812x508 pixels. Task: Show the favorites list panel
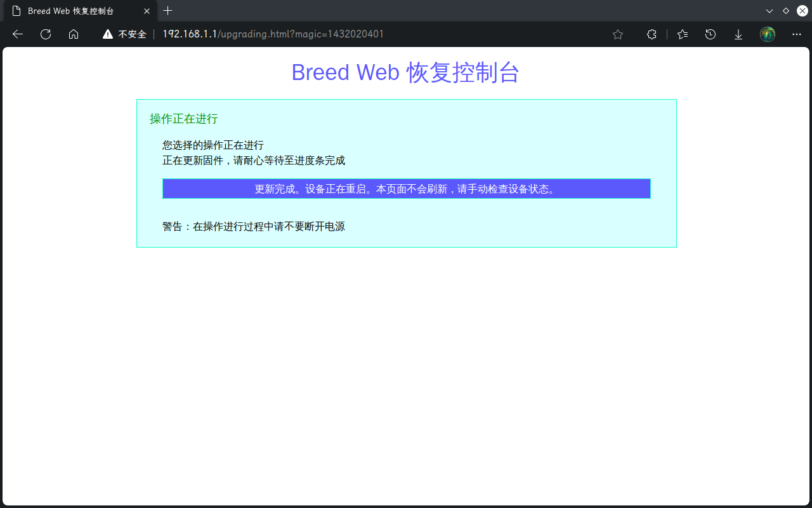(x=683, y=34)
